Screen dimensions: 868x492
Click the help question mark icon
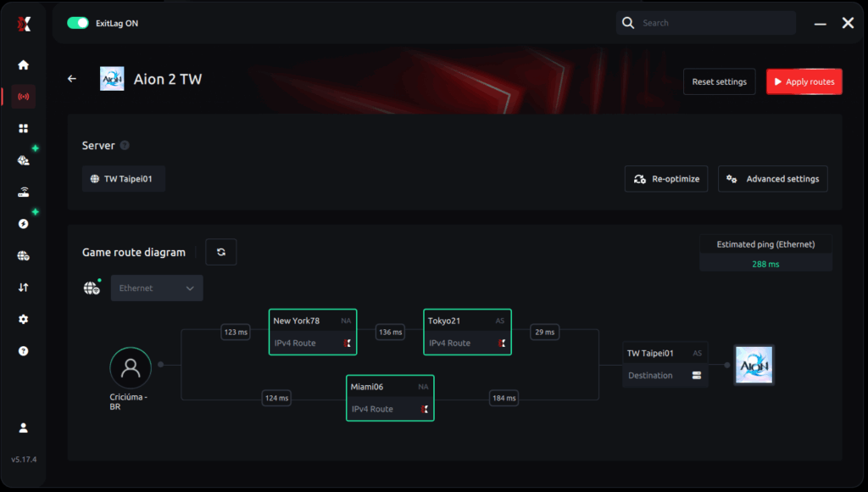23,350
